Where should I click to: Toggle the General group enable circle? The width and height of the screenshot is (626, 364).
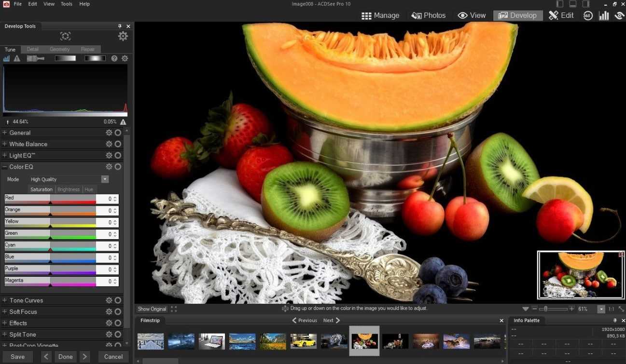pos(118,133)
